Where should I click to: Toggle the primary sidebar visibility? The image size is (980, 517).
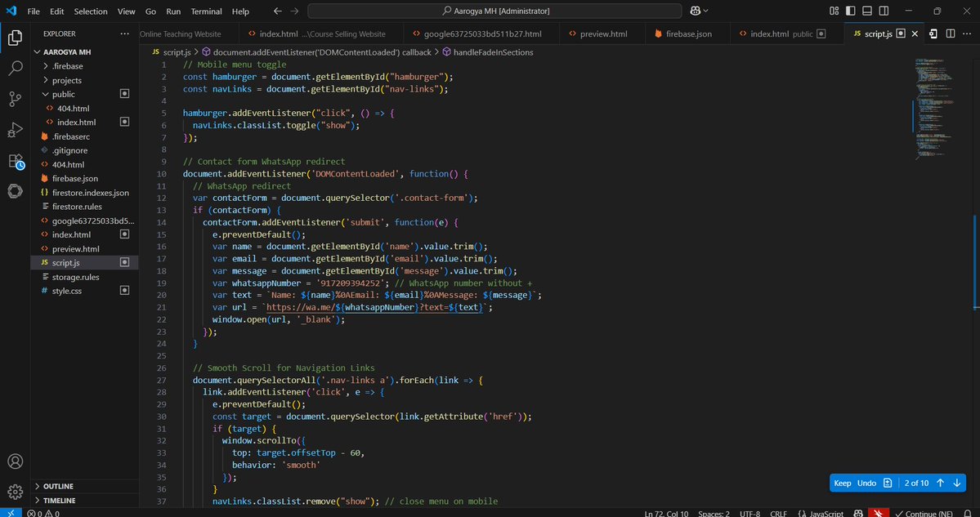point(848,10)
